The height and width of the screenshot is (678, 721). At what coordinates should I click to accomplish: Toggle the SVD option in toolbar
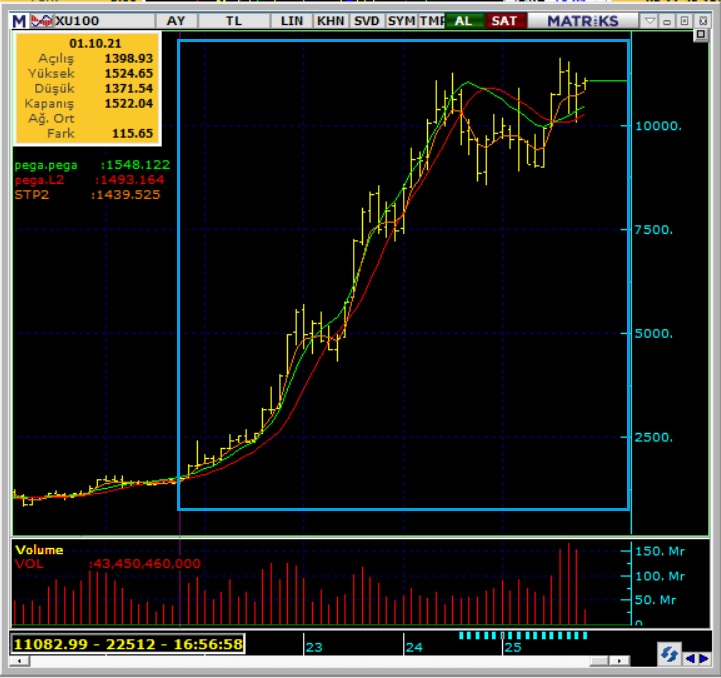click(x=366, y=20)
